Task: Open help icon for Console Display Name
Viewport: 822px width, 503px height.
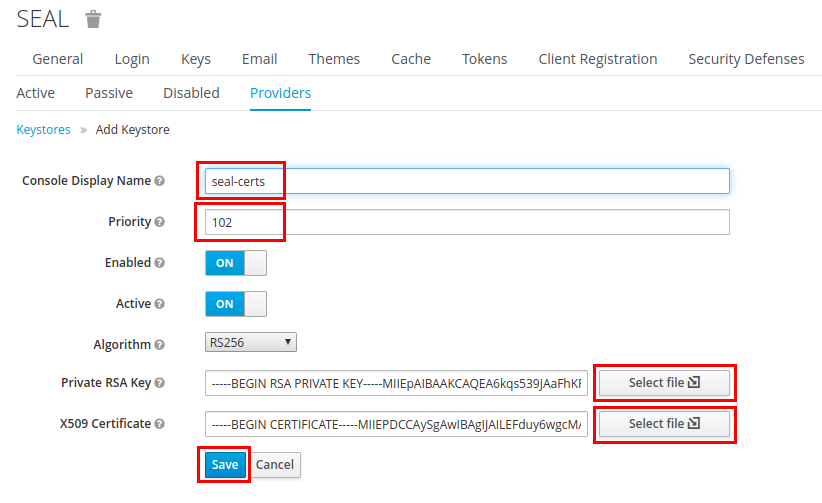Action: pyautogui.click(x=159, y=181)
